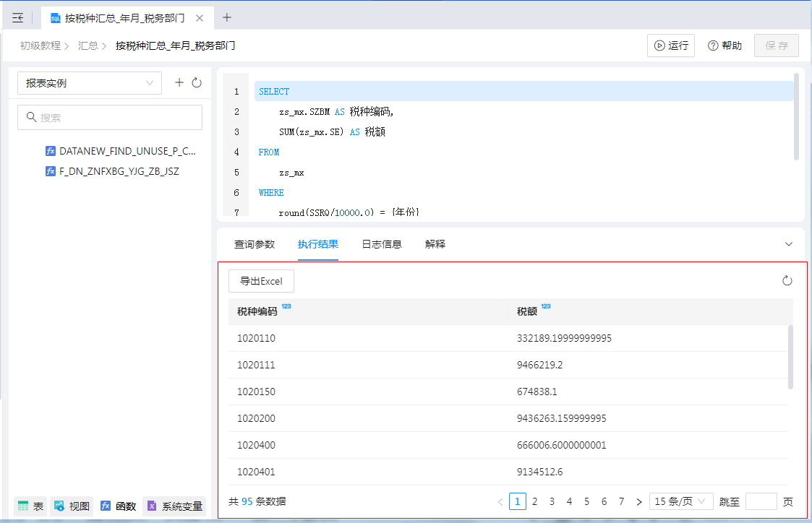The width and height of the screenshot is (812, 523).
Task: Collapse the sidebar menu icon
Action: point(18,18)
